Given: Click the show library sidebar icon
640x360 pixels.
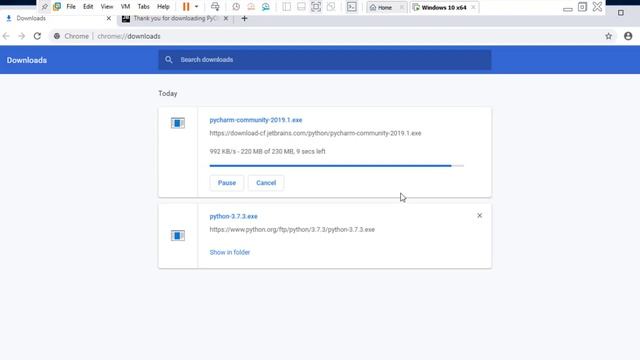Looking at the screenshot, I should (287, 7).
